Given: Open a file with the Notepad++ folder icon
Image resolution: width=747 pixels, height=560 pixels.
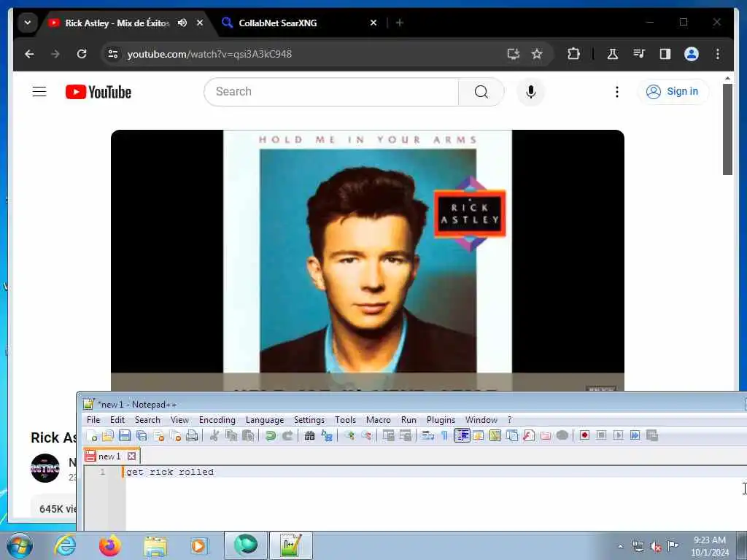Looking at the screenshot, I should [108, 436].
